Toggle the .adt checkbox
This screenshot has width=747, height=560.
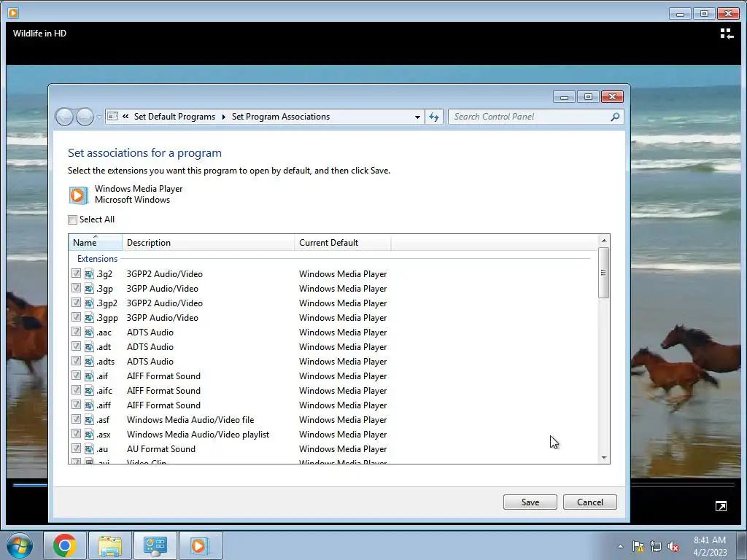76,346
